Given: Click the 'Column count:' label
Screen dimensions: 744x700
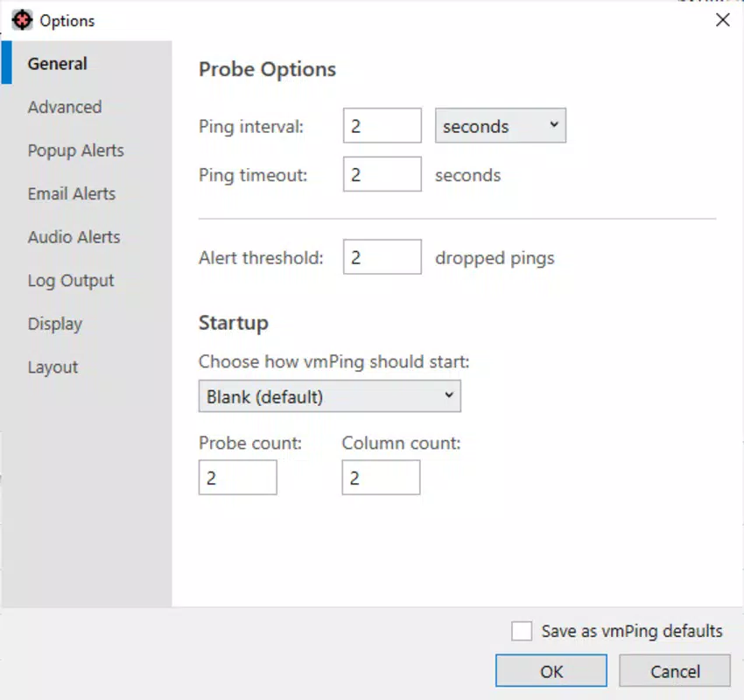Looking at the screenshot, I should (x=402, y=443).
